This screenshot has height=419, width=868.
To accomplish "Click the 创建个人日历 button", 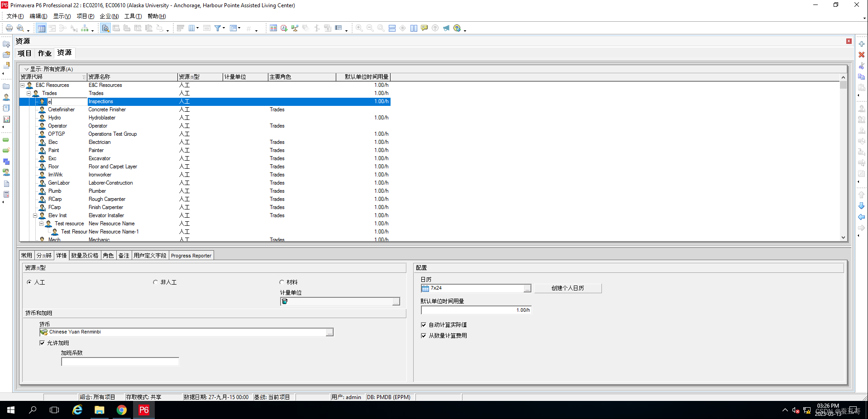I will pos(568,288).
